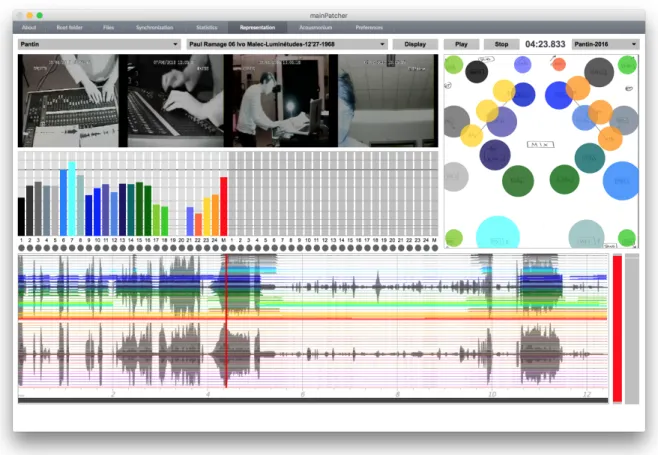Screen dimensions: 658x455
Task: Click the black level bar of channel 1
Action: tap(21, 217)
